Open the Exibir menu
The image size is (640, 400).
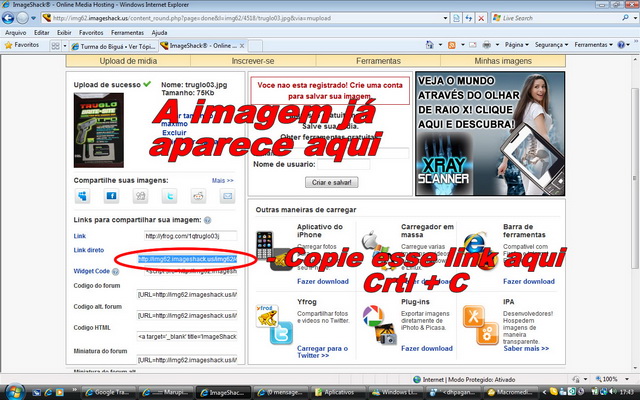(64, 33)
